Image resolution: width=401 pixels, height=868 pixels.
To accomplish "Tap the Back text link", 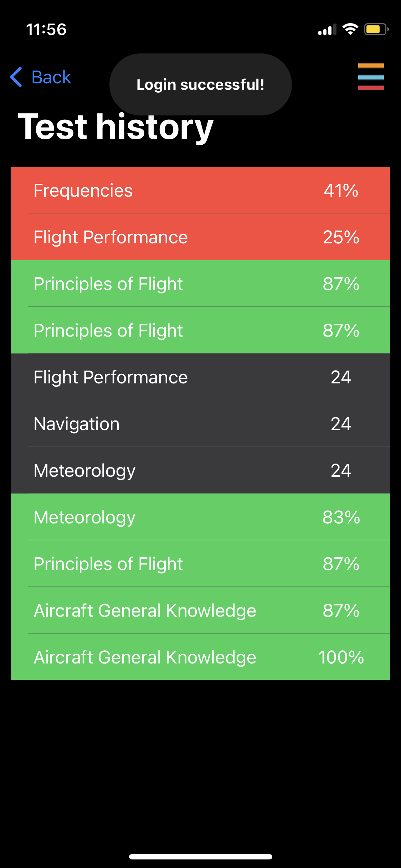I will coord(51,77).
